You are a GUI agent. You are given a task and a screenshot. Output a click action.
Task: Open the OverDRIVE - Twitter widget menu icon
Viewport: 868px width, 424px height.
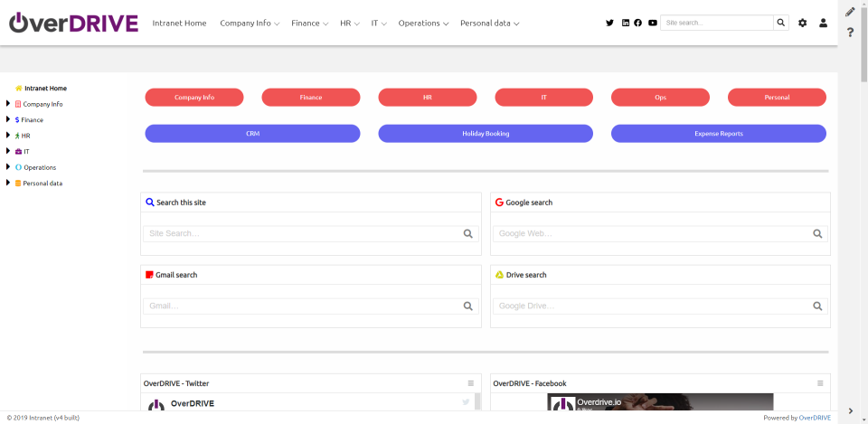(x=470, y=383)
